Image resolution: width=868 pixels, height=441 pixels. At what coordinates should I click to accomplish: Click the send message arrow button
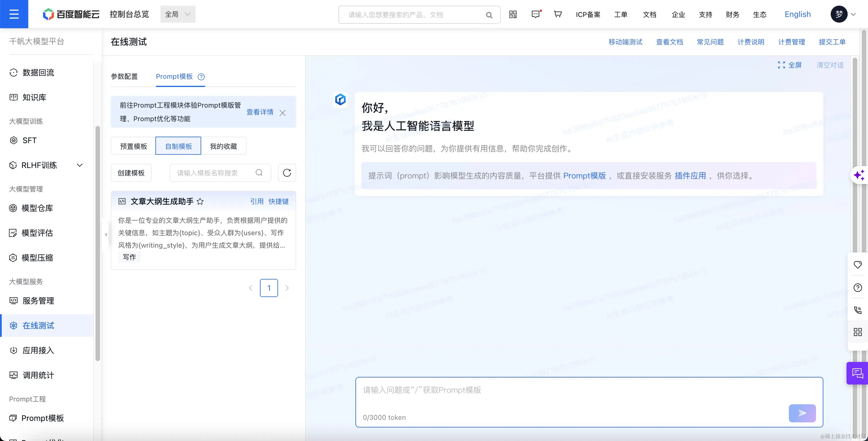[x=802, y=413]
